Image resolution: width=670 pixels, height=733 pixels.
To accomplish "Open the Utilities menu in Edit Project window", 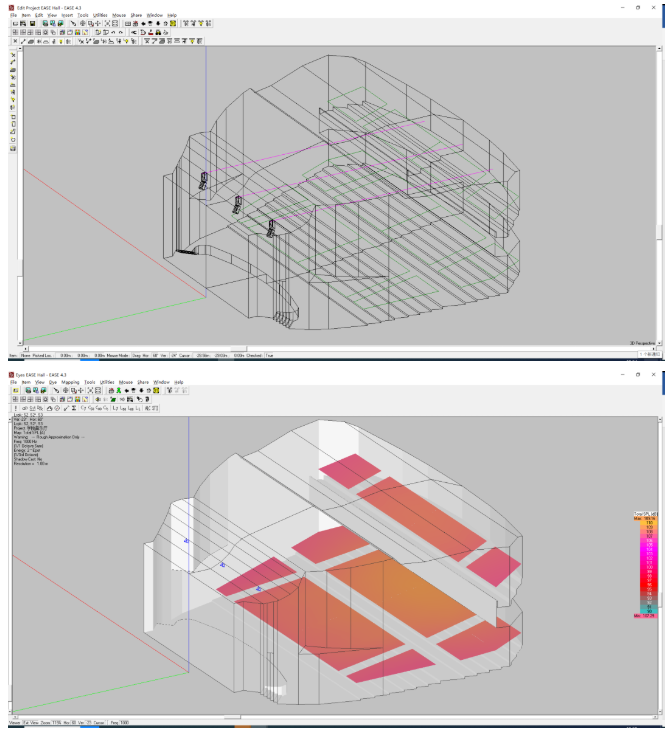I will (99, 16).
